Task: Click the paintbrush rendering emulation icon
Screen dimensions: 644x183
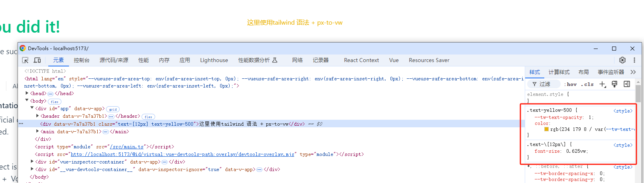Action: pyautogui.click(x=614, y=84)
